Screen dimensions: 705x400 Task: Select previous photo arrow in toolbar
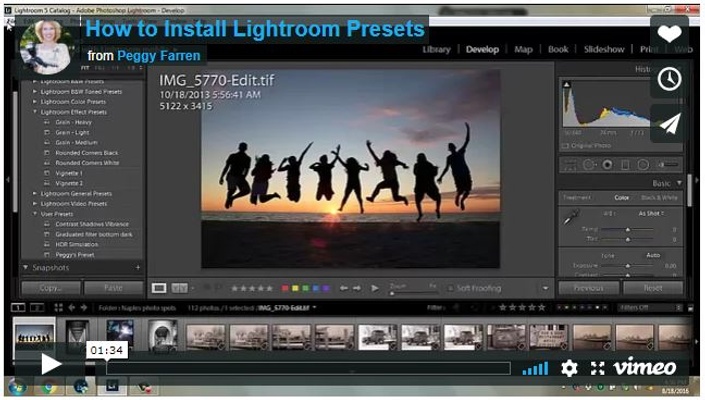point(344,288)
